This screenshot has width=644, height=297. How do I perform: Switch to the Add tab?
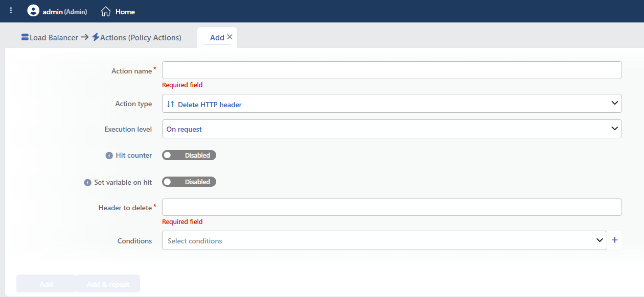(217, 37)
